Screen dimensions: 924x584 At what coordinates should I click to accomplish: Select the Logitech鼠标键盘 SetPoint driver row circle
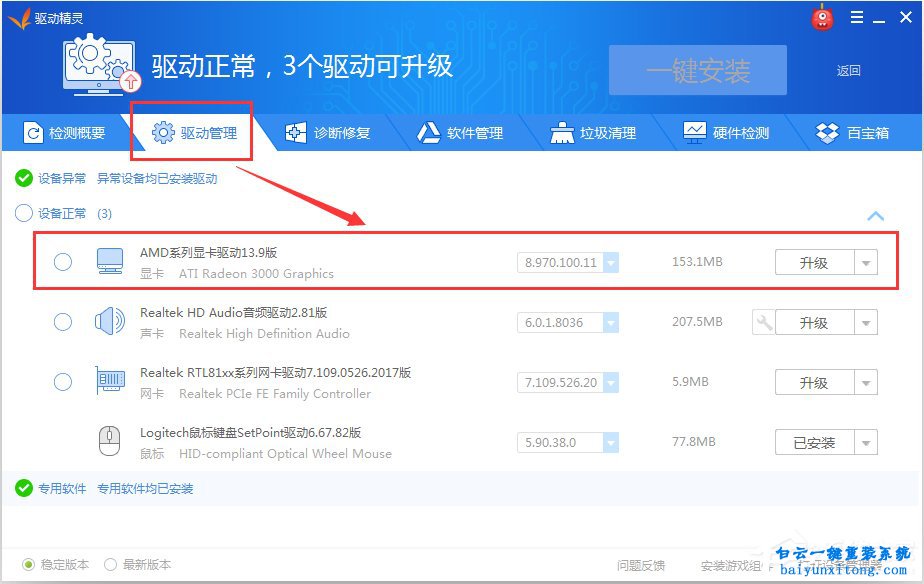click(62, 441)
